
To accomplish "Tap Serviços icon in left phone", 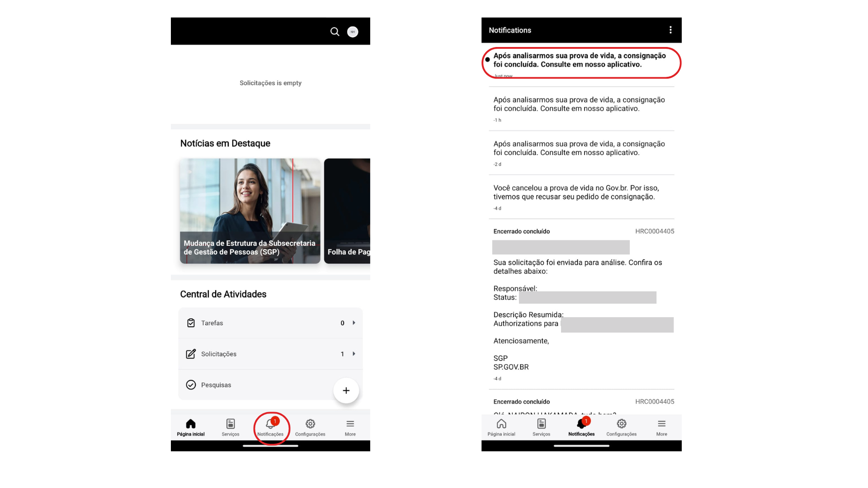I will point(231,427).
